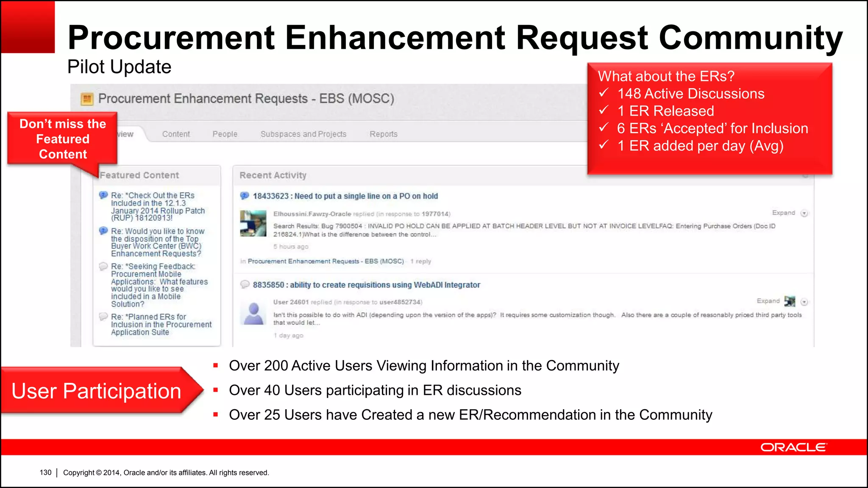Viewport: 868px width, 488px height.
Task: Open discussion 18433623 Need to put a single line on hold
Action: 345,196
